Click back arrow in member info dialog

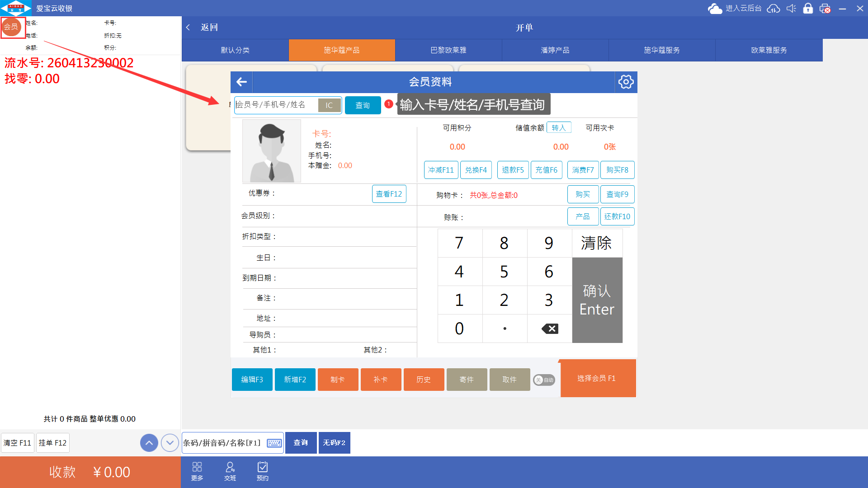[x=241, y=82]
